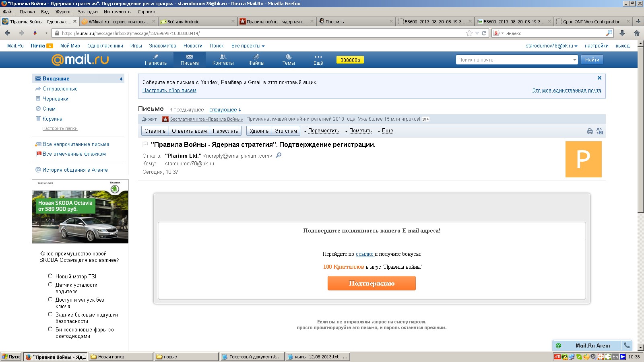The image size is (644, 362).
Task: Click the Пуск start button
Action: tap(11, 357)
